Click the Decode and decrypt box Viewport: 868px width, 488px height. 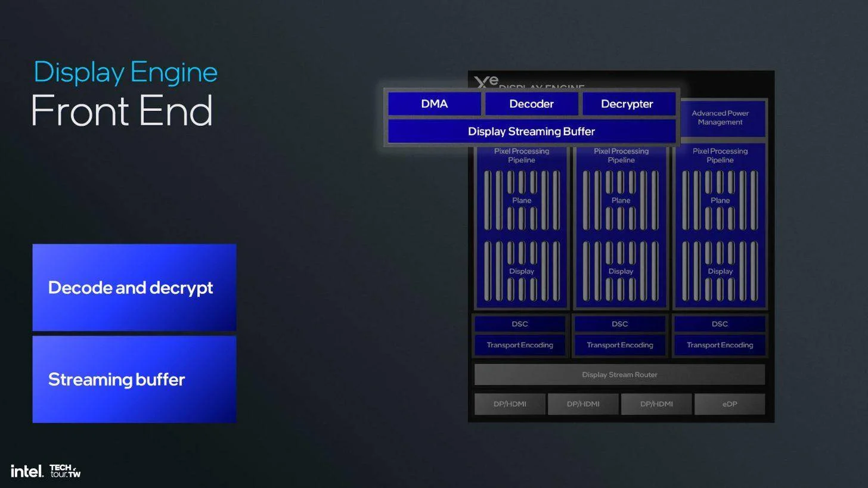pos(134,287)
